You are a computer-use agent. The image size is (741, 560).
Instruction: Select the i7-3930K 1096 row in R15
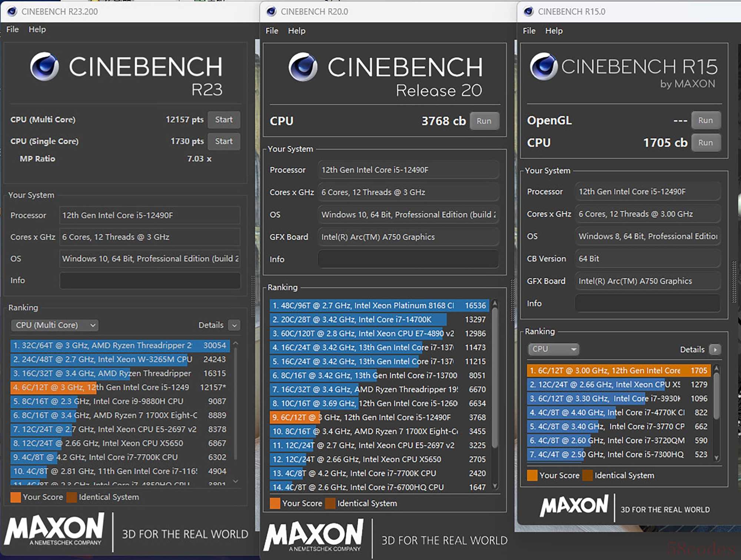pyautogui.click(x=619, y=398)
